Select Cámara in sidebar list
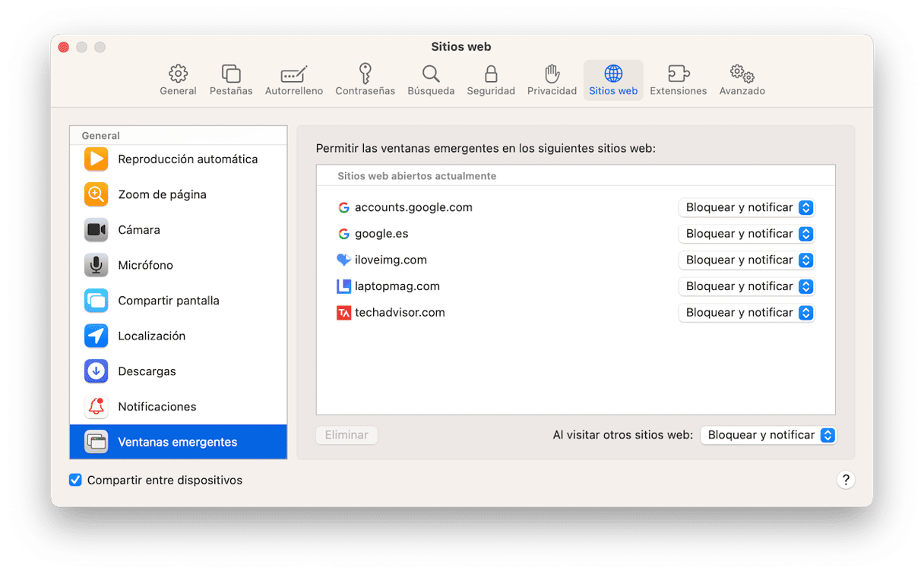This screenshot has height=574, width=924. [x=178, y=230]
